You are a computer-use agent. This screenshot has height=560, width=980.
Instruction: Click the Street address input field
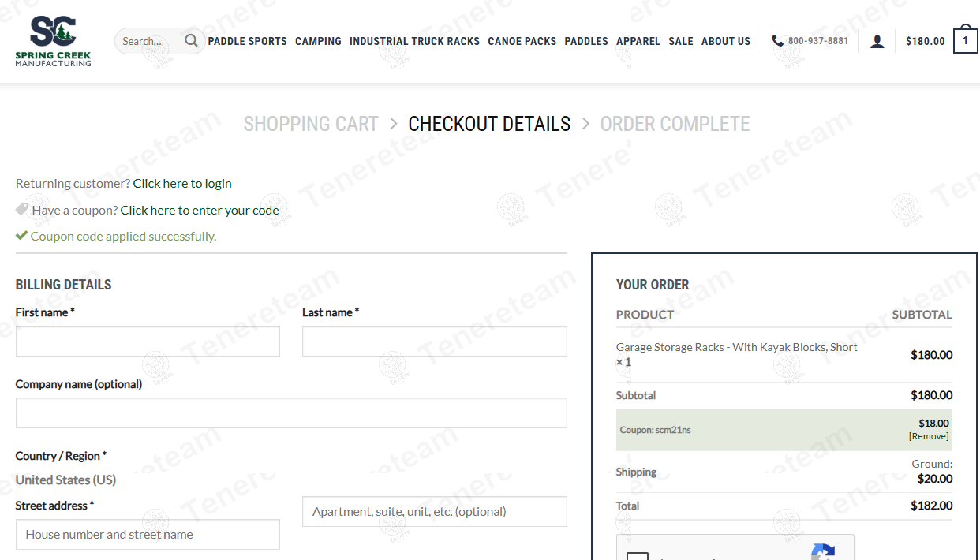(x=148, y=534)
